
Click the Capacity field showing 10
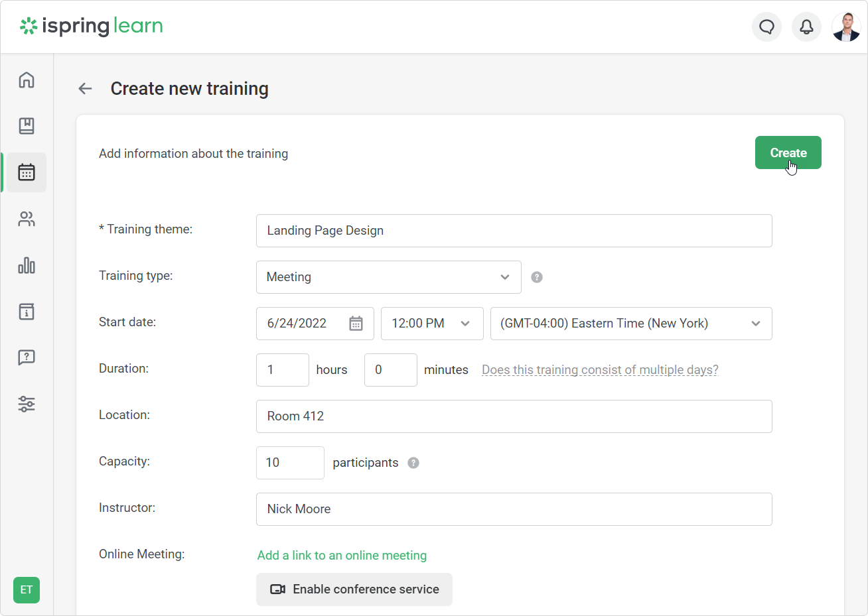[290, 463]
